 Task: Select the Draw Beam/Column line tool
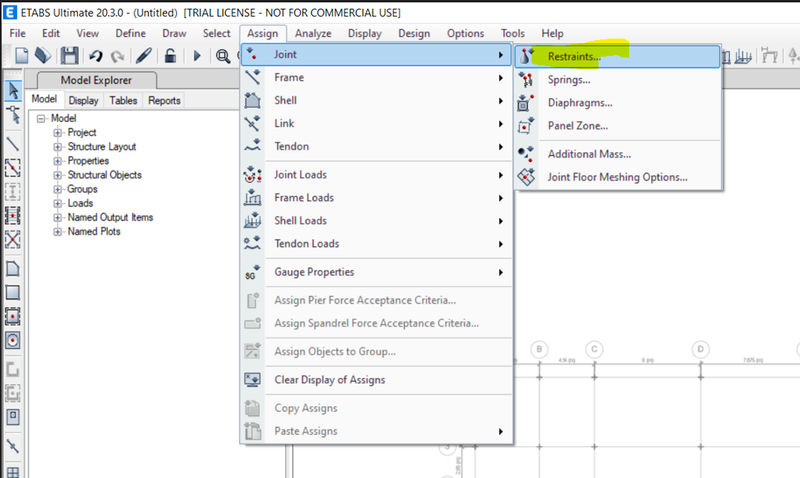(13, 144)
